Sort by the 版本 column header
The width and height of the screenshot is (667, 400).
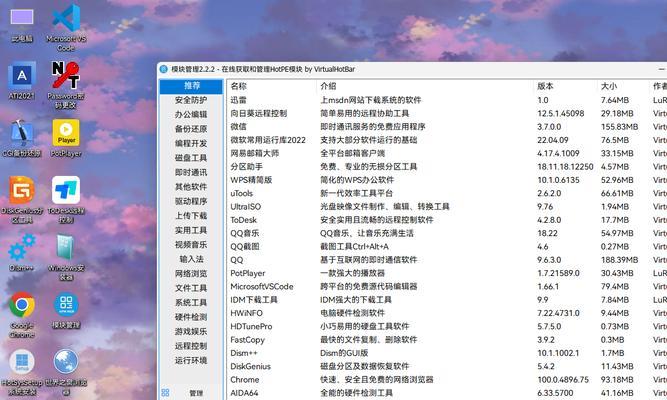click(x=565, y=86)
